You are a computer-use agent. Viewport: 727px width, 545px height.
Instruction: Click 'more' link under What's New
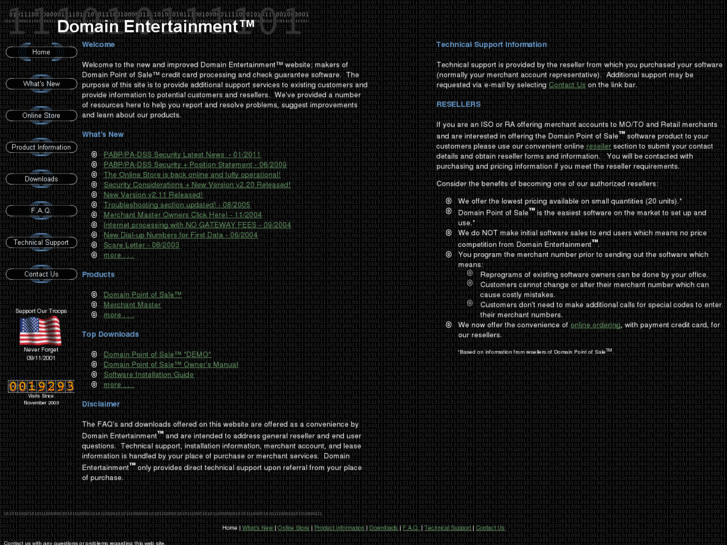[x=119, y=255]
